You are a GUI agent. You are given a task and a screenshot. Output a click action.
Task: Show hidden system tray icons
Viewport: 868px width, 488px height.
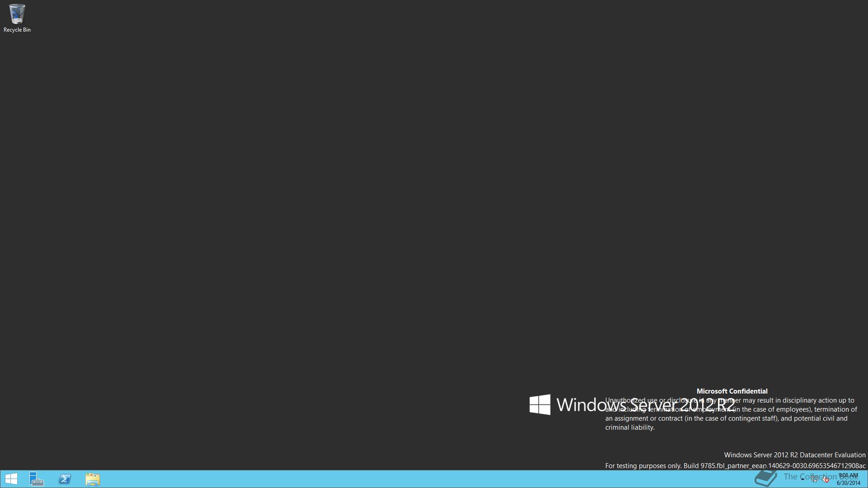pos(802,479)
